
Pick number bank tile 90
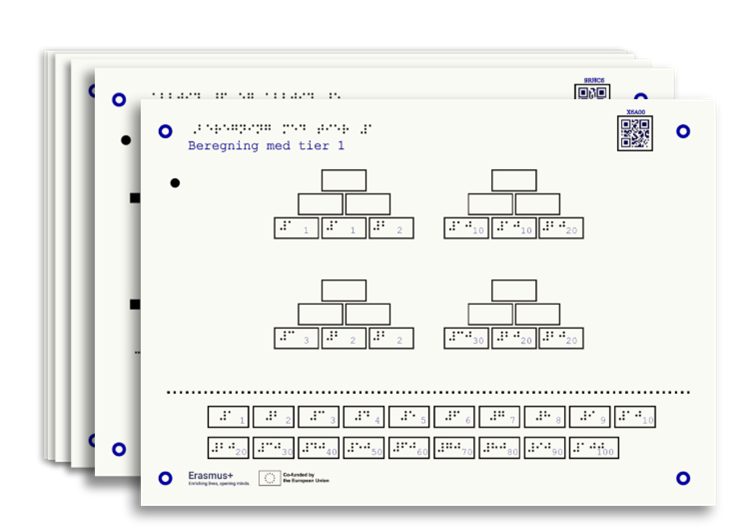click(545, 448)
